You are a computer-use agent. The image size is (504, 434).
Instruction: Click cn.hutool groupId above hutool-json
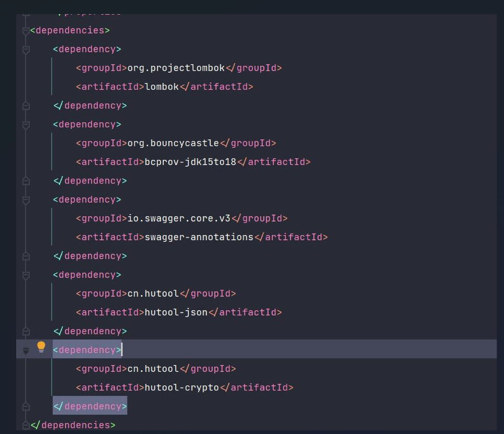click(153, 294)
